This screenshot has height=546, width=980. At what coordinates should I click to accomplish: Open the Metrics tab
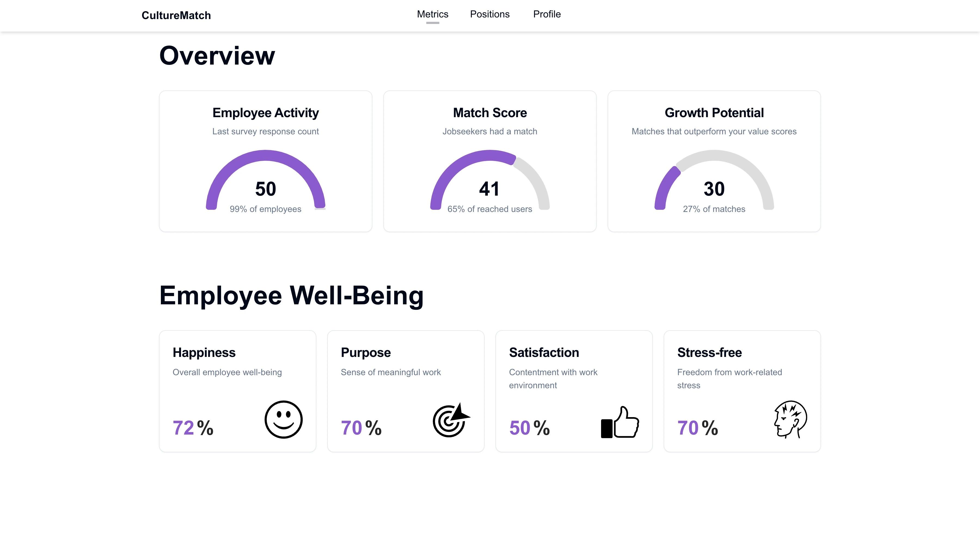coord(433,14)
